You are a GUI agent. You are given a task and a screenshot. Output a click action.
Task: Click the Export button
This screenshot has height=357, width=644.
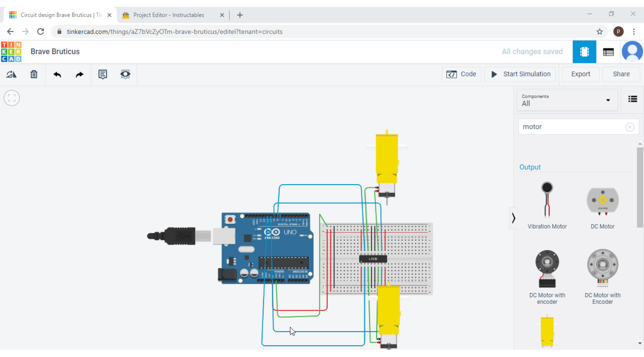(581, 74)
